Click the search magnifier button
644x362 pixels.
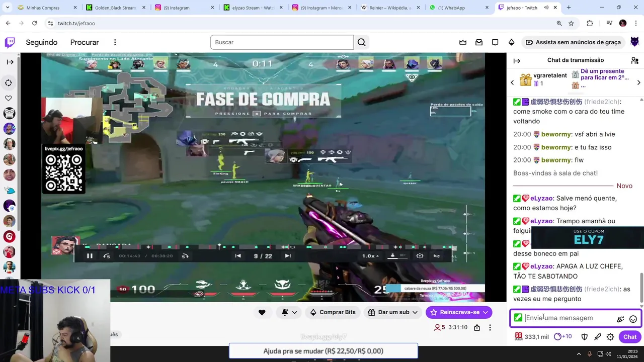pyautogui.click(x=361, y=42)
